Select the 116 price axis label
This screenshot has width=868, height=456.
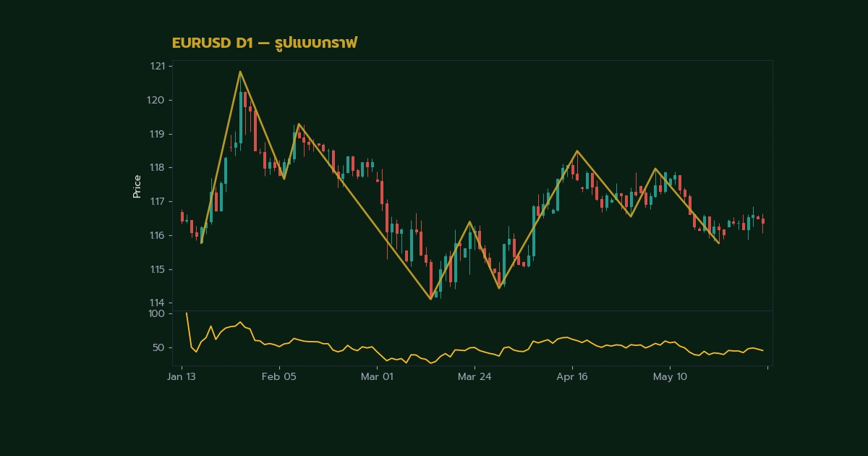click(158, 235)
